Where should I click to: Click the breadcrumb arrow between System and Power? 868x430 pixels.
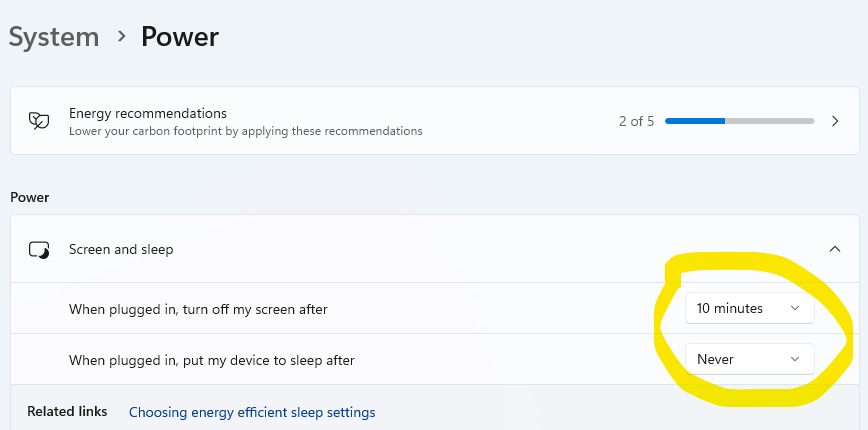[x=121, y=37]
